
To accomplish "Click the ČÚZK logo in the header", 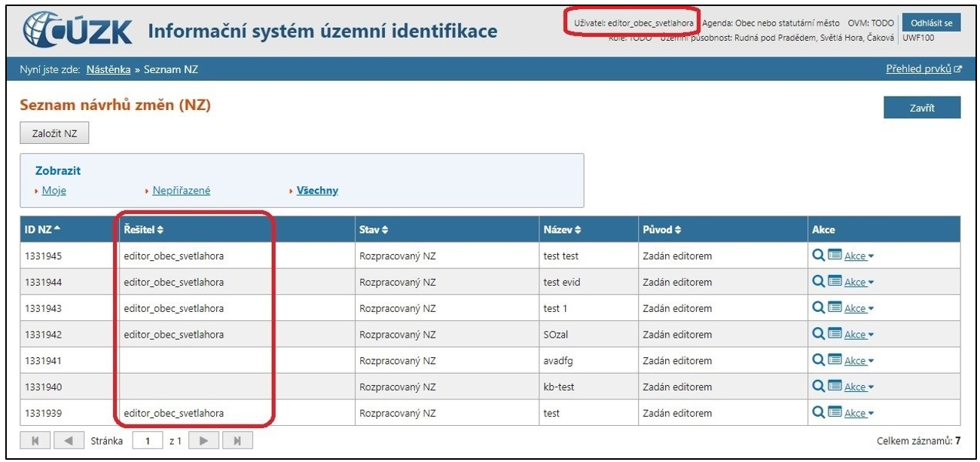I will click(79, 31).
